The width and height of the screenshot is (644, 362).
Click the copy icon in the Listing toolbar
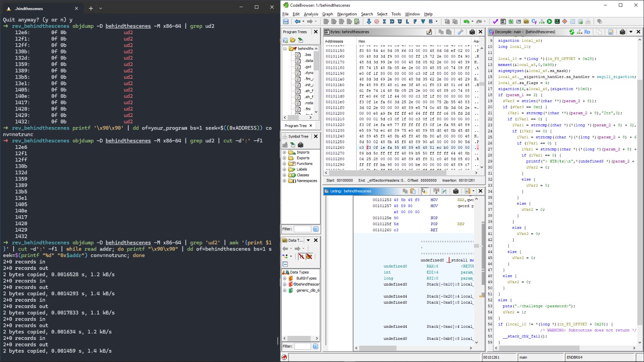405,191
